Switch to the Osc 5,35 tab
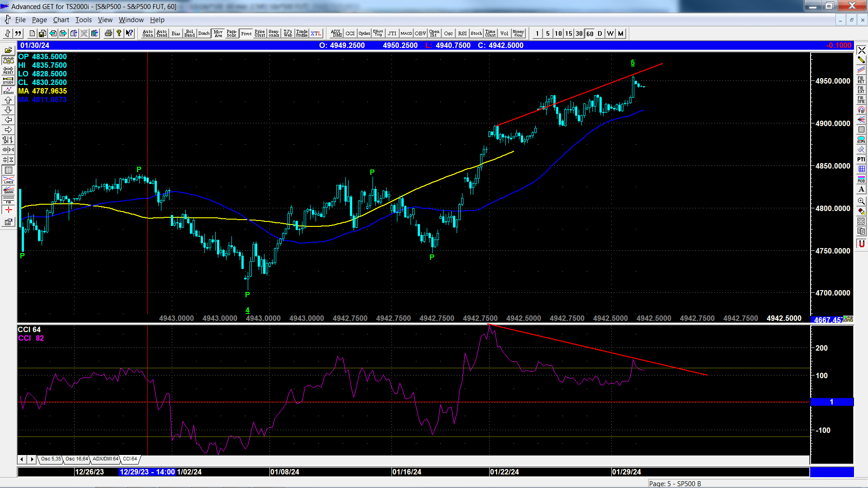 (x=51, y=459)
